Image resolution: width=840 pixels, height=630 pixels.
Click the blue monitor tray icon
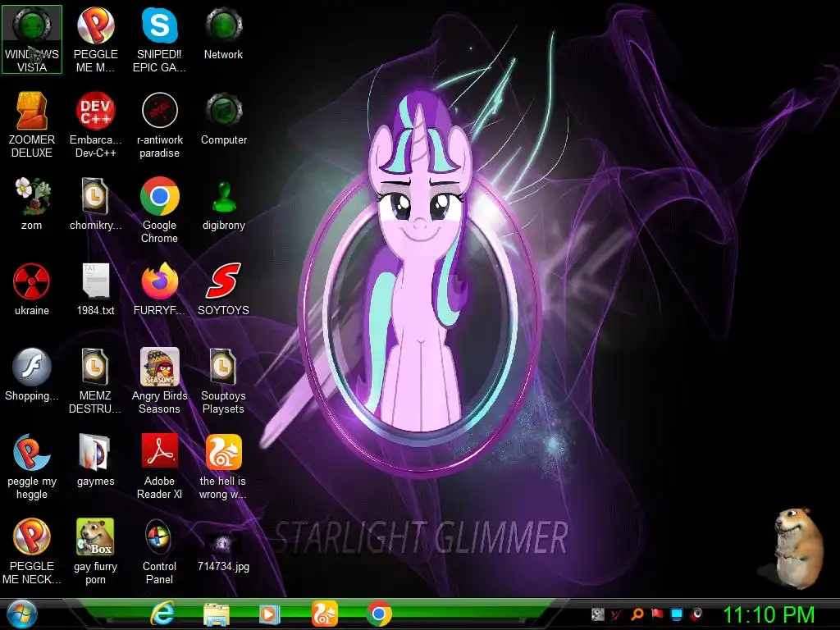coord(677,614)
